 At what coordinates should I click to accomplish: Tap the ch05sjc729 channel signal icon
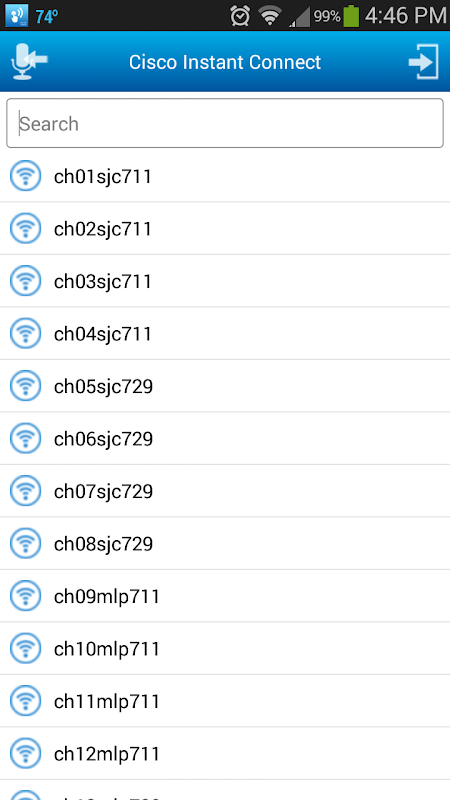point(26,386)
